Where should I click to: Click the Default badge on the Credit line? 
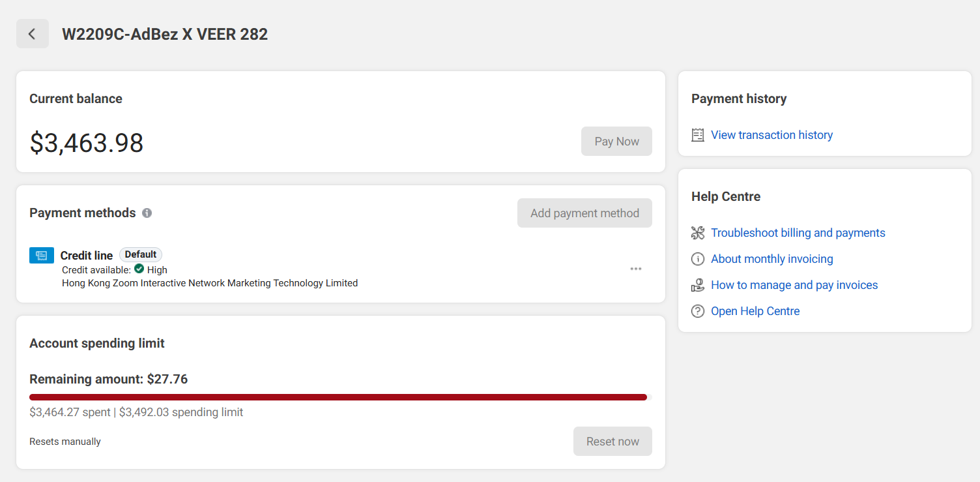tap(140, 254)
